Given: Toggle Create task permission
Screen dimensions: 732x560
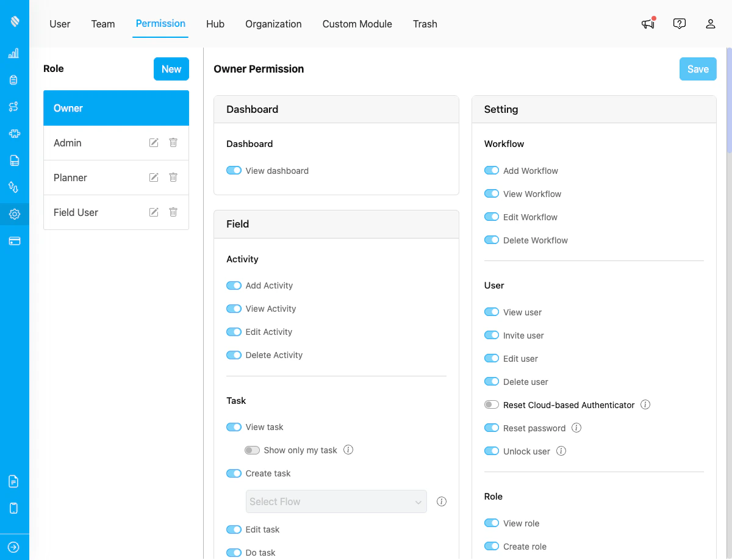Looking at the screenshot, I should pos(234,473).
